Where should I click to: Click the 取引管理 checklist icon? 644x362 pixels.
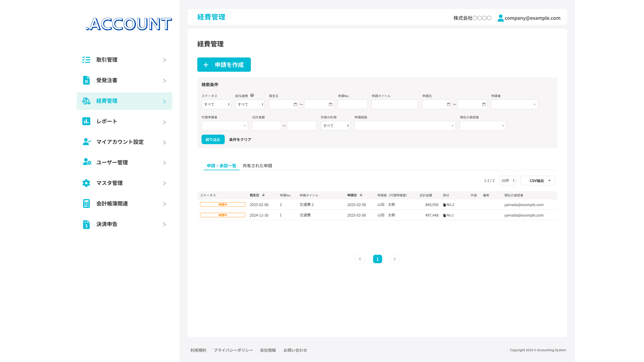tap(86, 60)
